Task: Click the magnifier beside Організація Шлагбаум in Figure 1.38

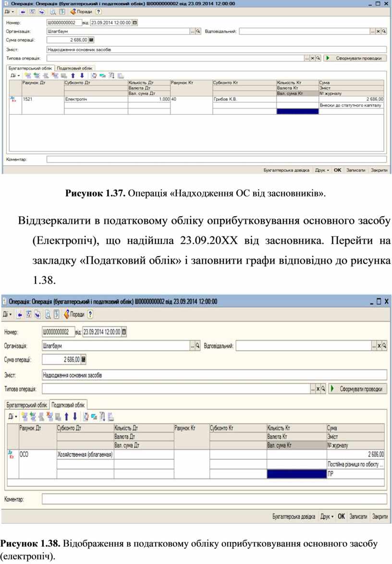Action: (x=197, y=346)
